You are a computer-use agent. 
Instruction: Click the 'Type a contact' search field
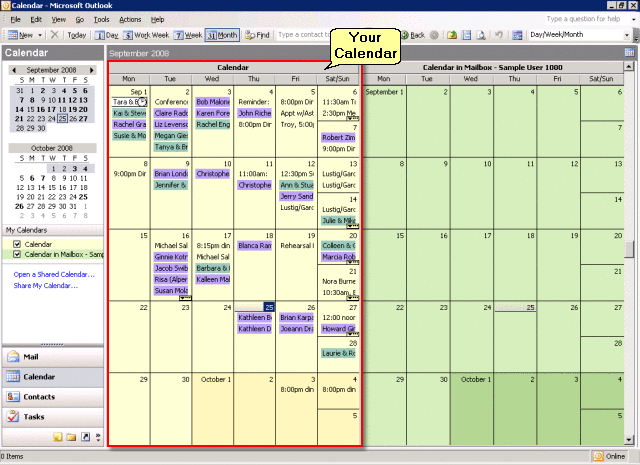coord(304,35)
